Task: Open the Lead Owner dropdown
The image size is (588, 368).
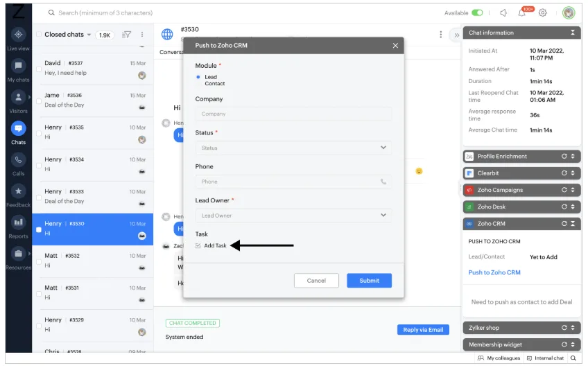Action: pos(293,216)
